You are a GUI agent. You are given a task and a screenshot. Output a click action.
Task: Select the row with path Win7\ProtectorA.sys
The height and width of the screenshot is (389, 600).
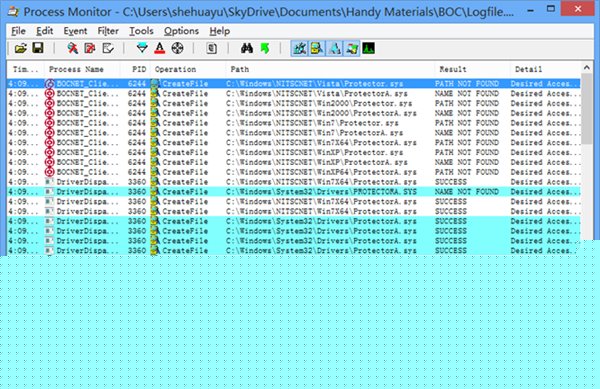point(293,133)
